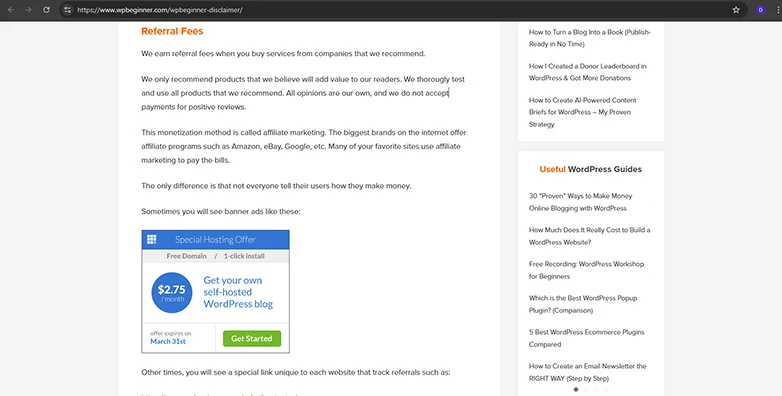Click the 'Referral Fees' heading
The width and height of the screenshot is (782, 396).
click(172, 31)
